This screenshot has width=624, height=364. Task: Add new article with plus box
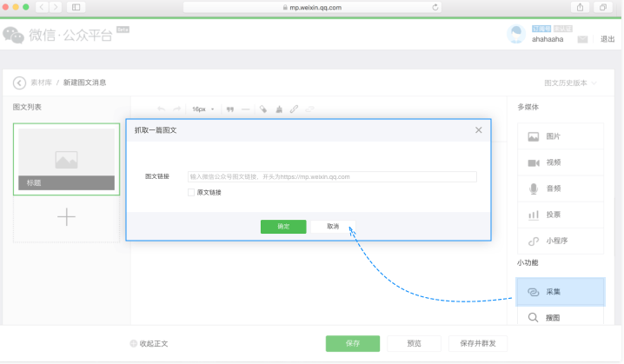click(67, 218)
